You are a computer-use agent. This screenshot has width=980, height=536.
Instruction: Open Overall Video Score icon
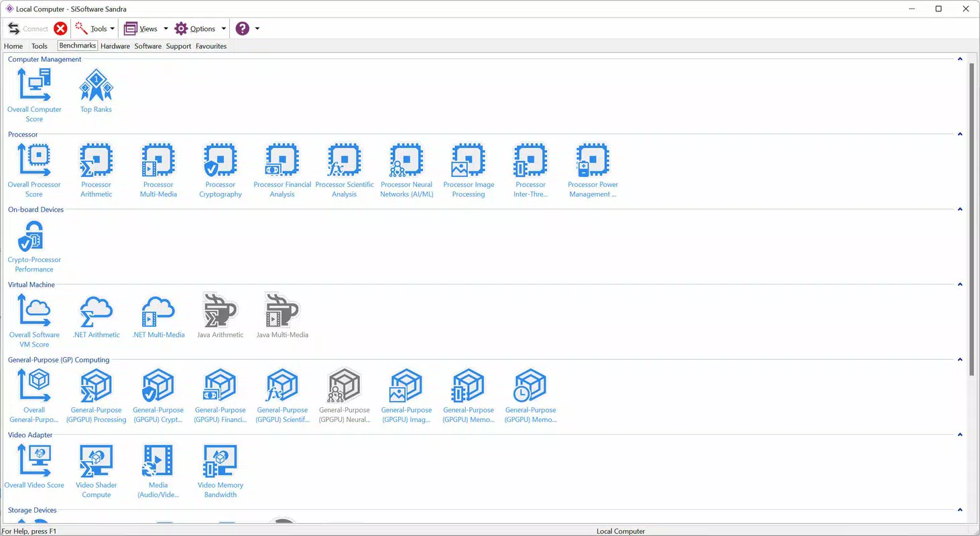click(34, 466)
